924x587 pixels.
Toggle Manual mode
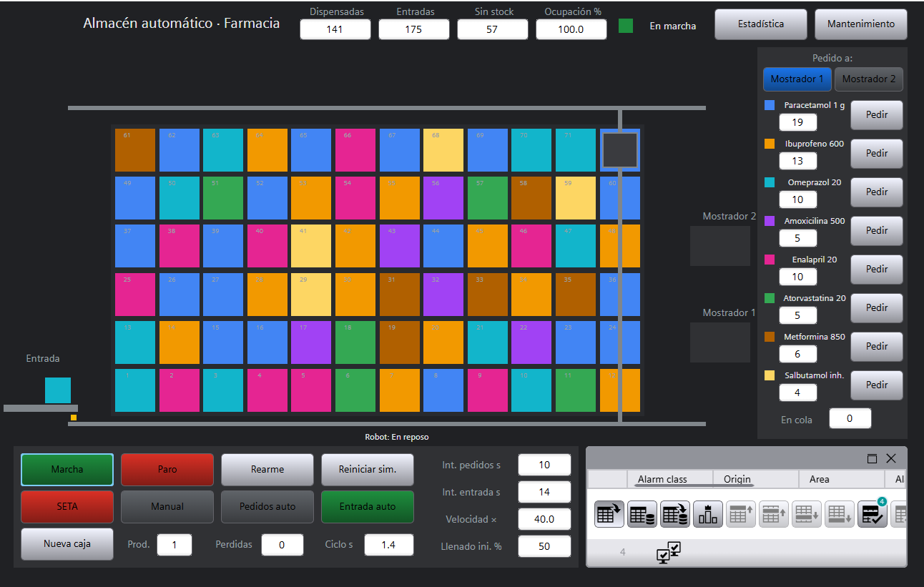pyautogui.click(x=167, y=506)
